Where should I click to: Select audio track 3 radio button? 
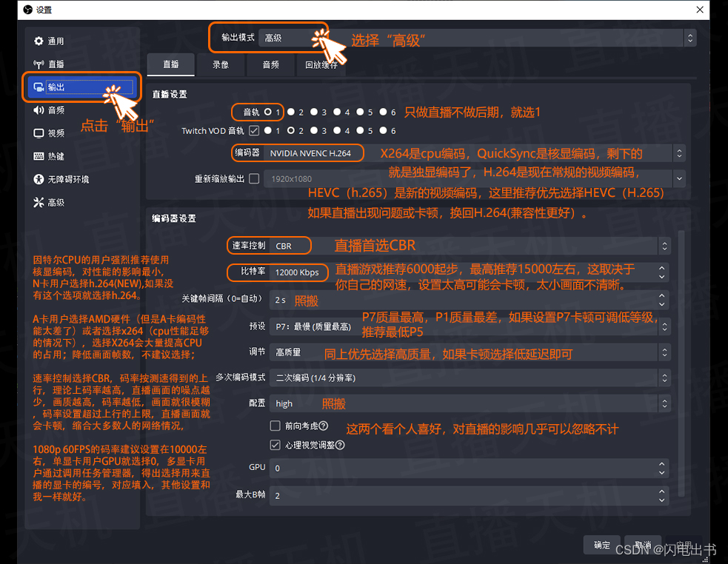tap(314, 112)
